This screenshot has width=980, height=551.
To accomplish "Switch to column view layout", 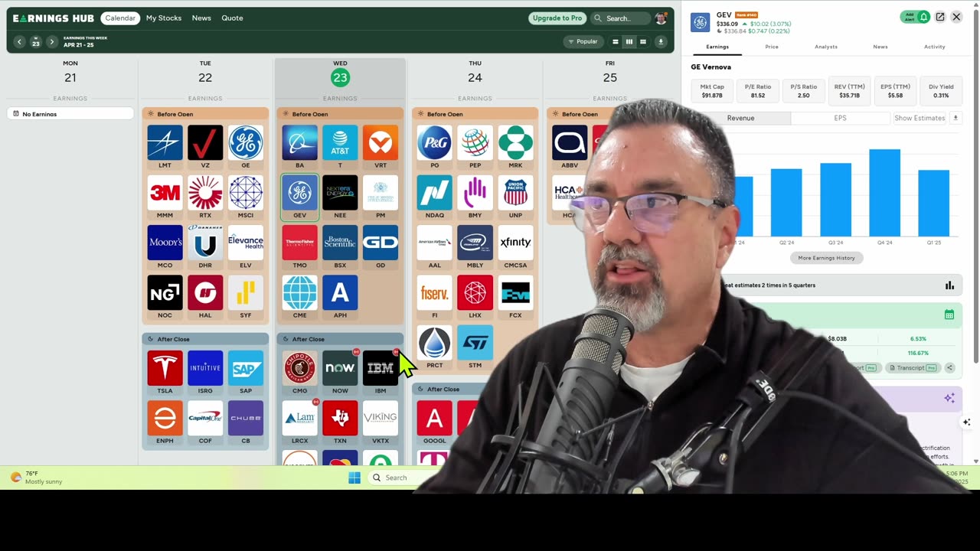I will [629, 41].
